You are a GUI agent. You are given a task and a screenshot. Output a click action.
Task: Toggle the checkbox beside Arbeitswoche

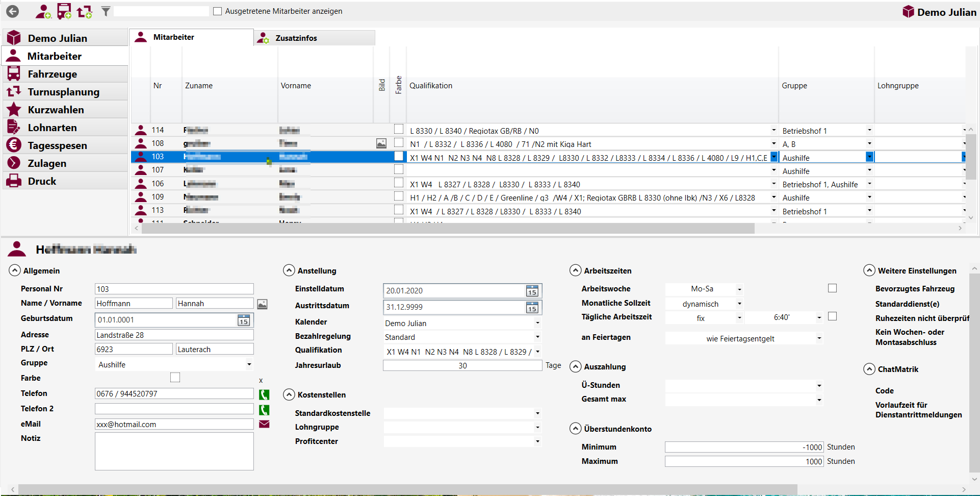coord(832,288)
